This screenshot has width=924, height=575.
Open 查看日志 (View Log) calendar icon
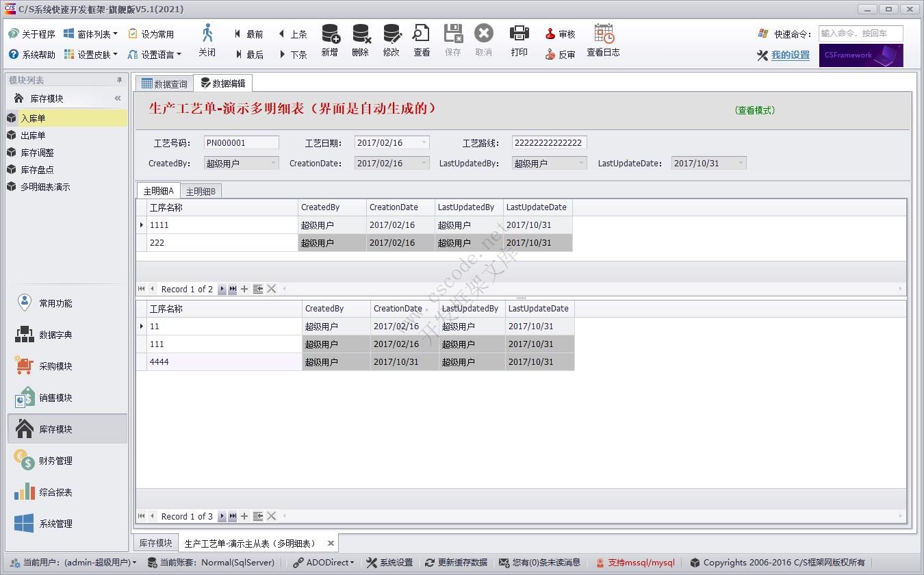click(x=603, y=33)
